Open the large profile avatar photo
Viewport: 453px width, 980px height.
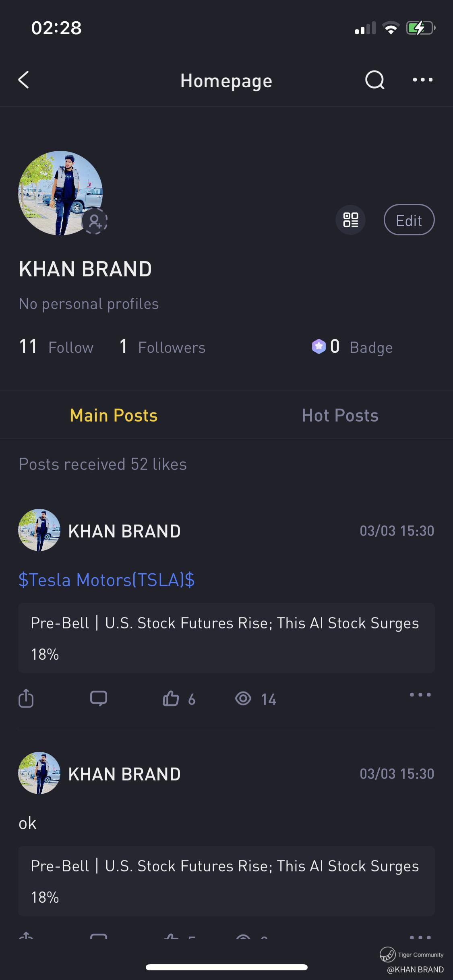click(x=60, y=193)
